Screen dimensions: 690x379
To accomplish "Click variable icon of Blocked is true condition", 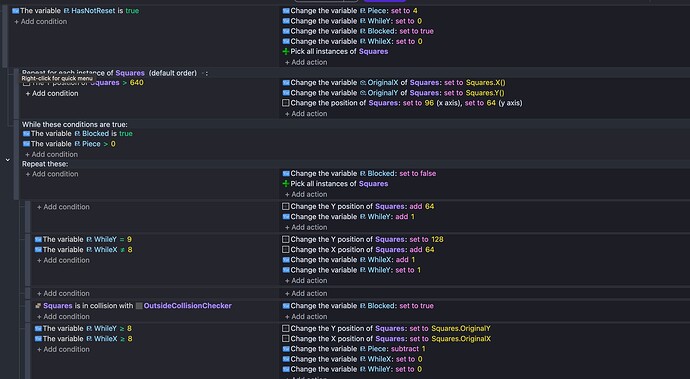I will [x=26, y=133].
